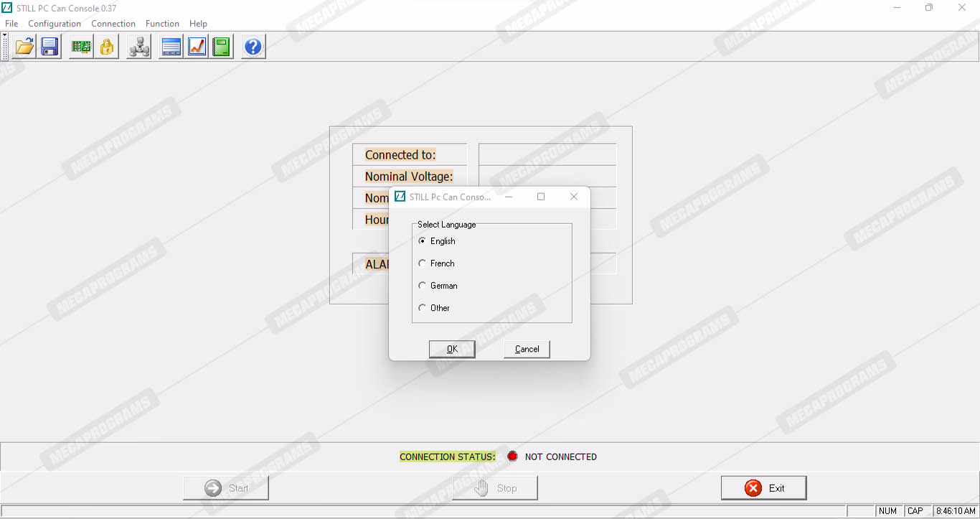This screenshot has width=980, height=519.
Task: Open the Function menu
Action: click(x=162, y=24)
